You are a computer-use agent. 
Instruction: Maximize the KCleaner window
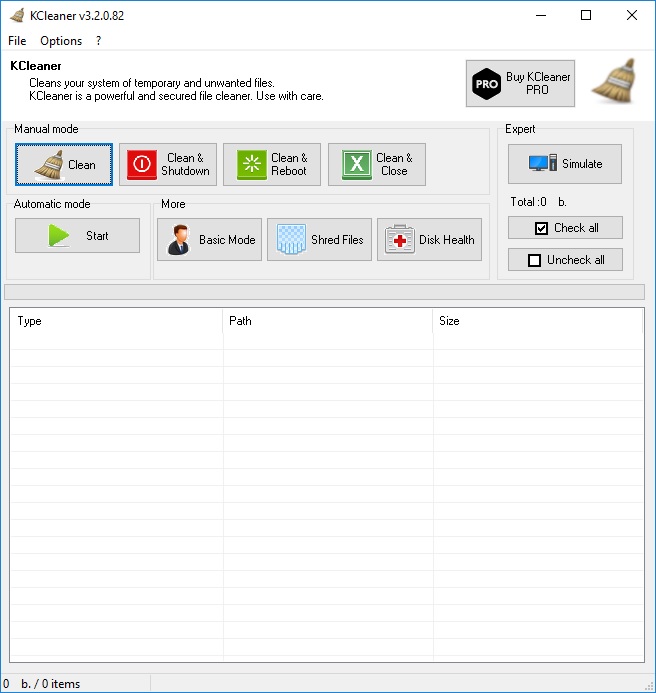point(586,15)
